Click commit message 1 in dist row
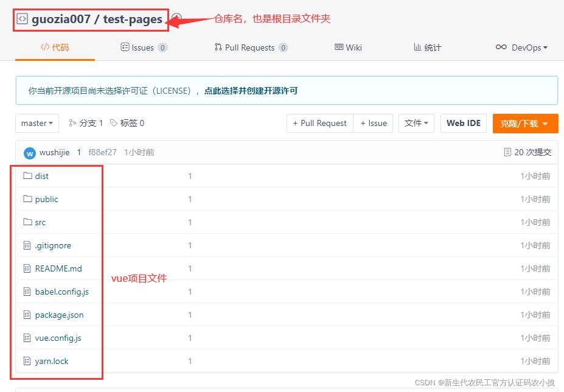The height and width of the screenshot is (392, 564). (190, 176)
